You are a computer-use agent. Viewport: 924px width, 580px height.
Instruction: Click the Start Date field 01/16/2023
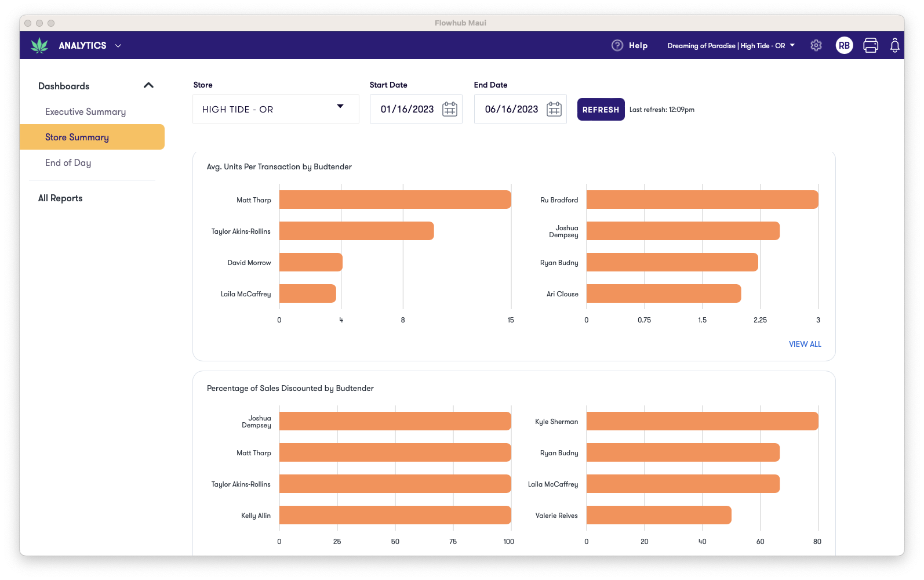tap(416, 109)
